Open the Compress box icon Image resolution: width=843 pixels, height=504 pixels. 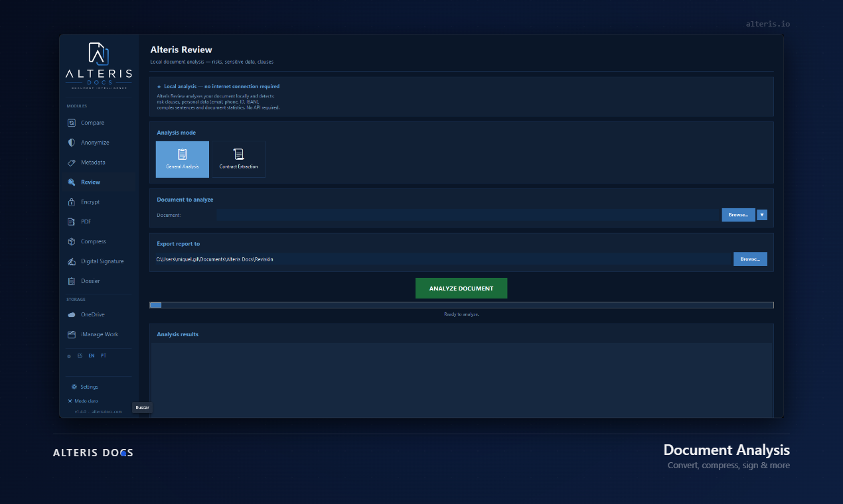72,242
